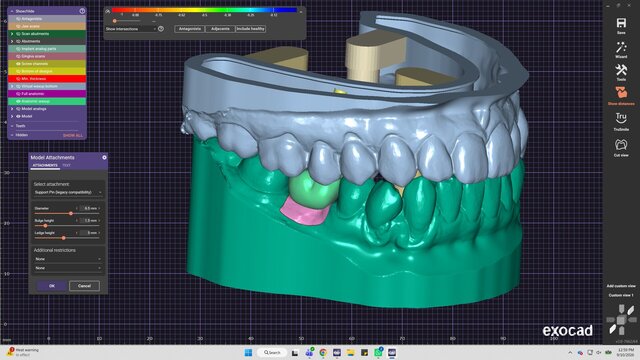This screenshot has height=360, width=640.
Task: Open Model Attachments settings gear
Action: point(104,157)
